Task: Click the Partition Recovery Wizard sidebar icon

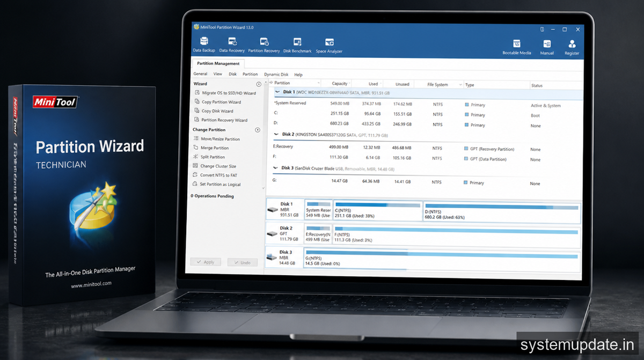Action: (x=197, y=120)
